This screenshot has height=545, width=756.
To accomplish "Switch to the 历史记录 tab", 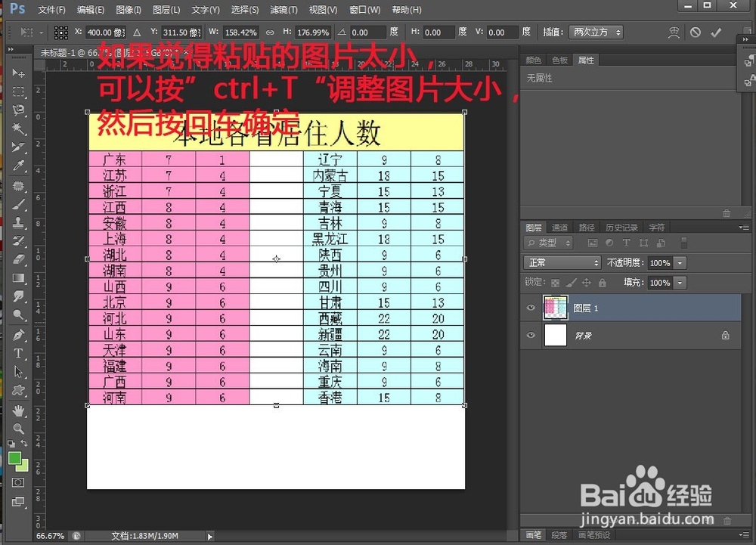I will coord(621,228).
